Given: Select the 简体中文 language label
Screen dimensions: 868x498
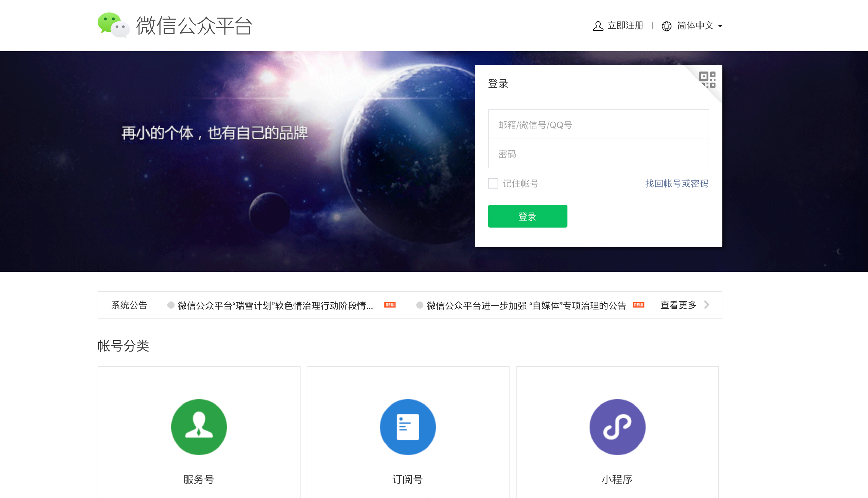Looking at the screenshot, I should (695, 26).
